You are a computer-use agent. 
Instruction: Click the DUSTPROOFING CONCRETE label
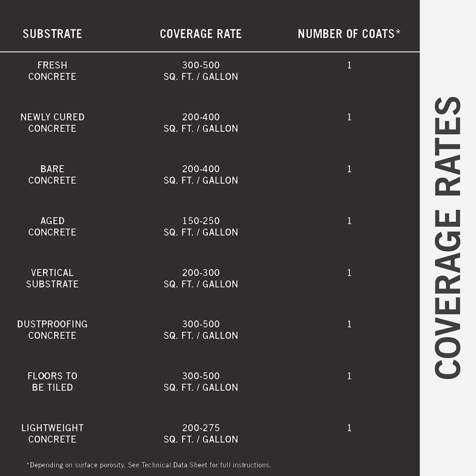coord(52,330)
